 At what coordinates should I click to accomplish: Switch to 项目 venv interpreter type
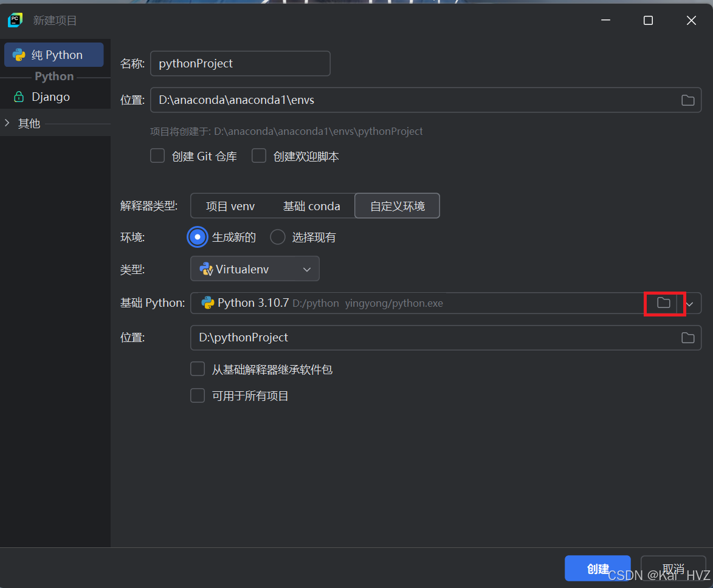[x=230, y=207]
